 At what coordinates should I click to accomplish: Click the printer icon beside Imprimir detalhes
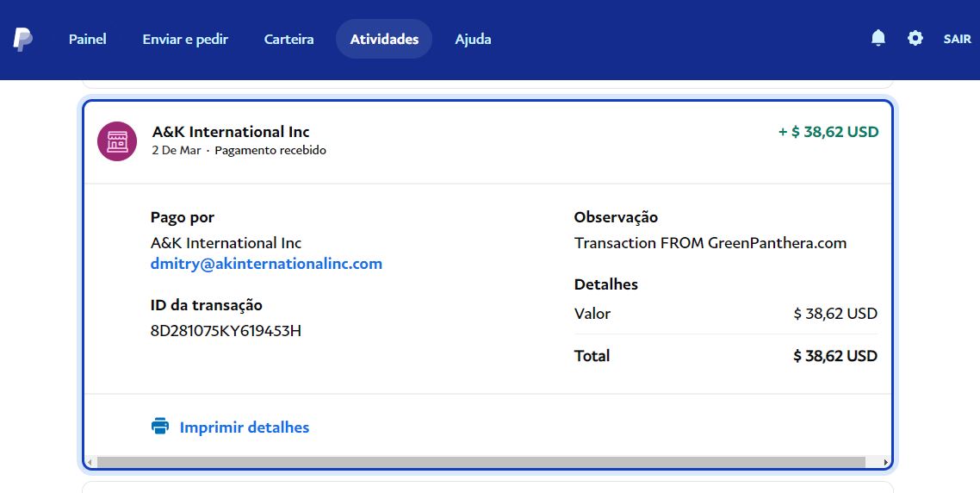160,426
